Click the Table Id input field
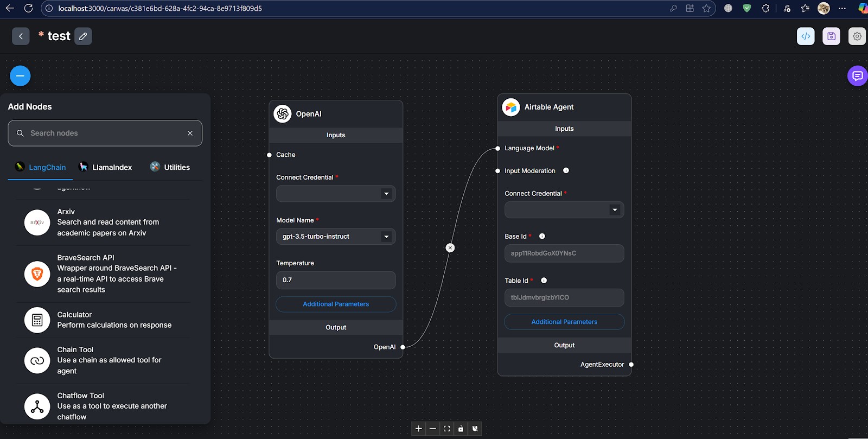The width and height of the screenshot is (868, 439). pos(564,298)
